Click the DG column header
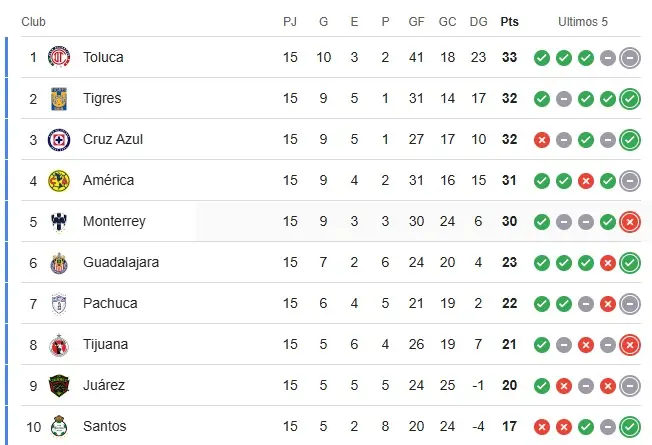 pyautogui.click(x=478, y=21)
